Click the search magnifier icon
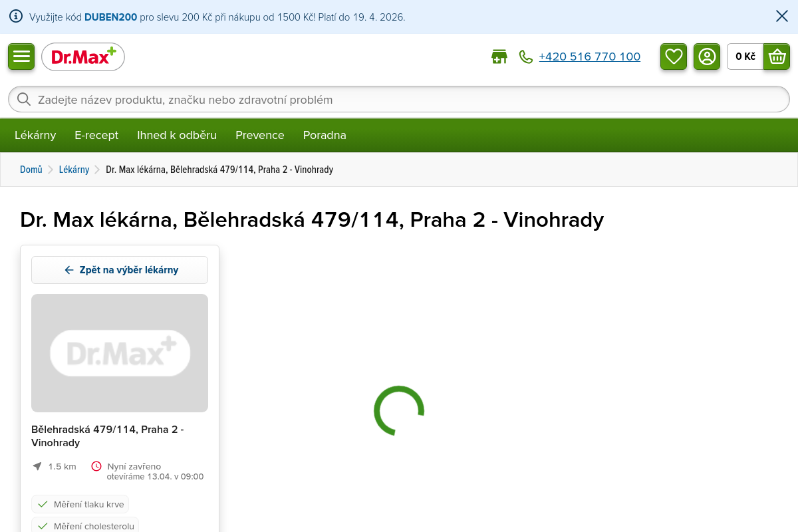 24,100
